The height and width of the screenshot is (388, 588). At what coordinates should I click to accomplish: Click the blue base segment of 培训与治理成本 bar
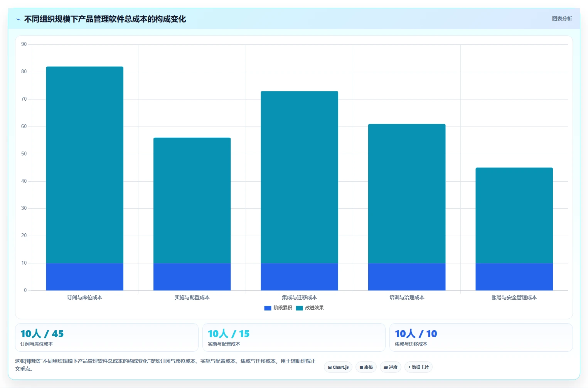point(407,277)
